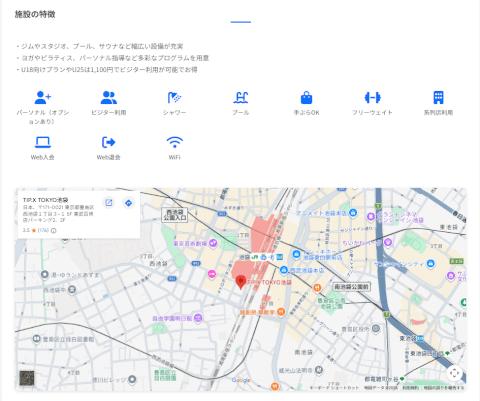Click the 池袋 JR station label
This screenshot has height=401, width=480.
tap(244, 257)
